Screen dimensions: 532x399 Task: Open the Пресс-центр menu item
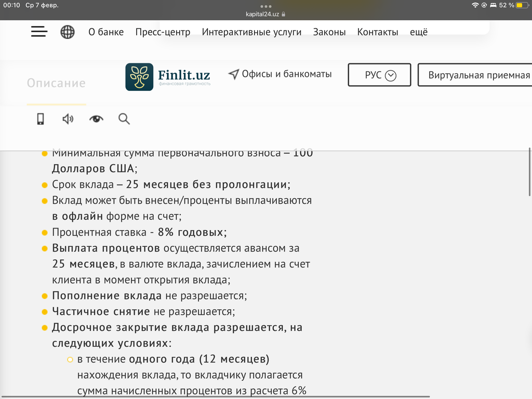point(163,32)
